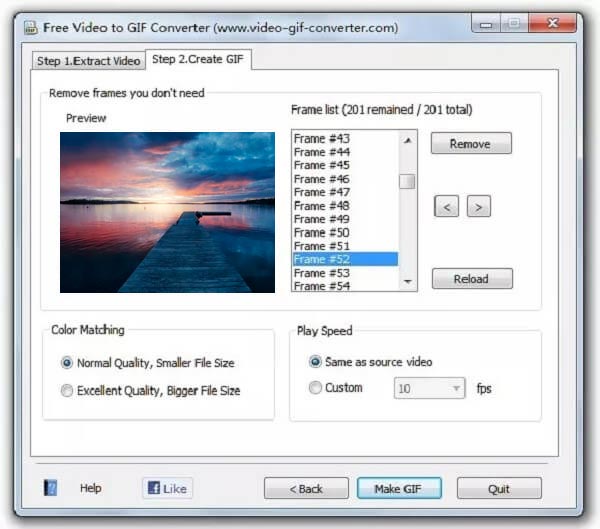The height and width of the screenshot is (529, 600).
Task: Click the Remove button
Action: (471, 144)
